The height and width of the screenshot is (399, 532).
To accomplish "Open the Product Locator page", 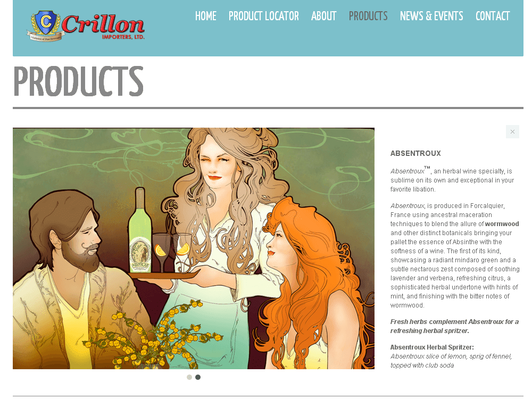I will (x=264, y=16).
